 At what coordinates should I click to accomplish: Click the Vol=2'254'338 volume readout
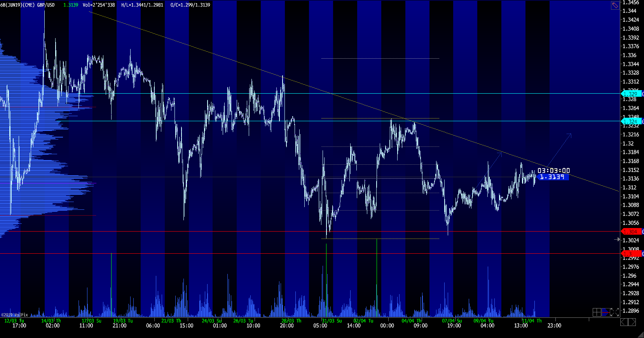(x=99, y=5)
